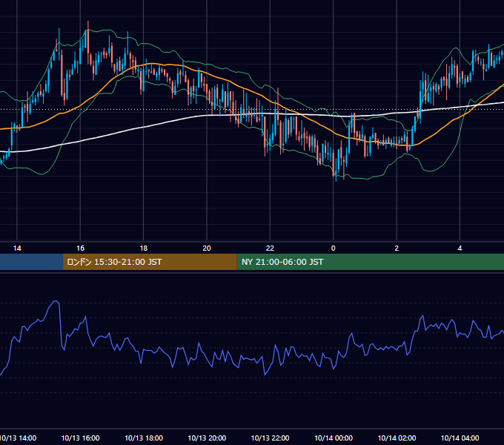Click the 14 hour label on price chart axis
Image resolution: width=504 pixels, height=445 pixels.
(x=17, y=248)
